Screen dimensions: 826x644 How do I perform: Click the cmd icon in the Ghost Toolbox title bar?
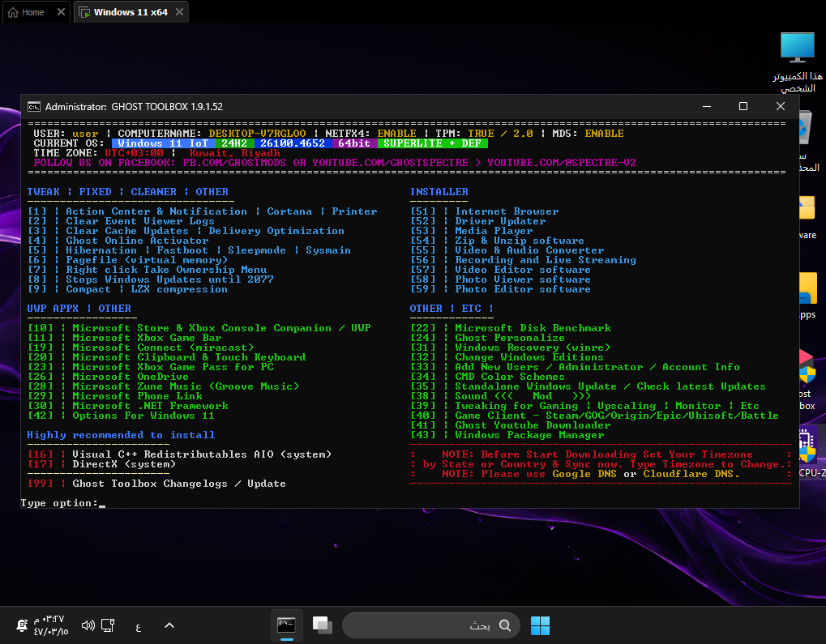click(x=34, y=107)
